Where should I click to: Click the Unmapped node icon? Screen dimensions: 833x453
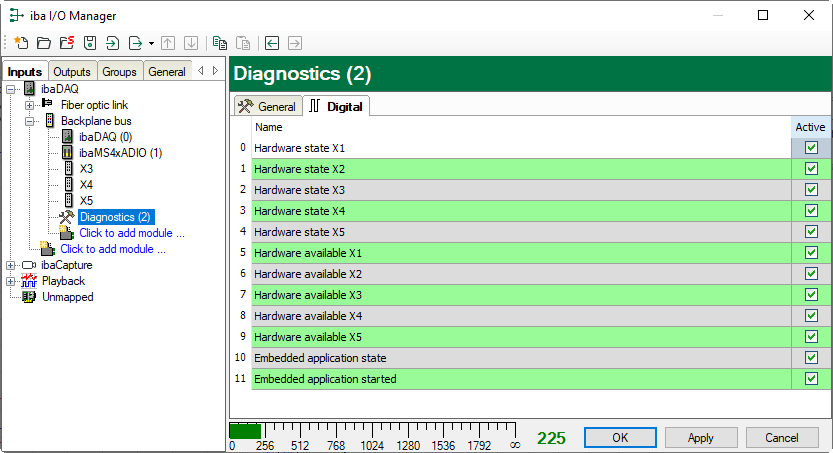pyautogui.click(x=29, y=296)
